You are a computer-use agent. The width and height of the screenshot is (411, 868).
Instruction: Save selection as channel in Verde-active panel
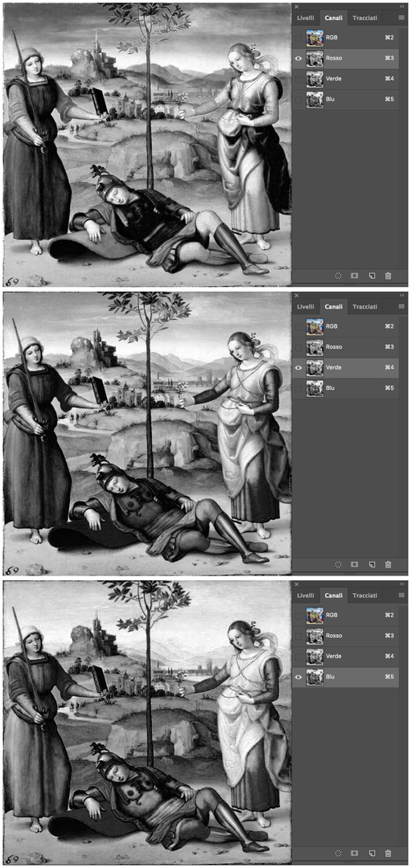(355, 564)
